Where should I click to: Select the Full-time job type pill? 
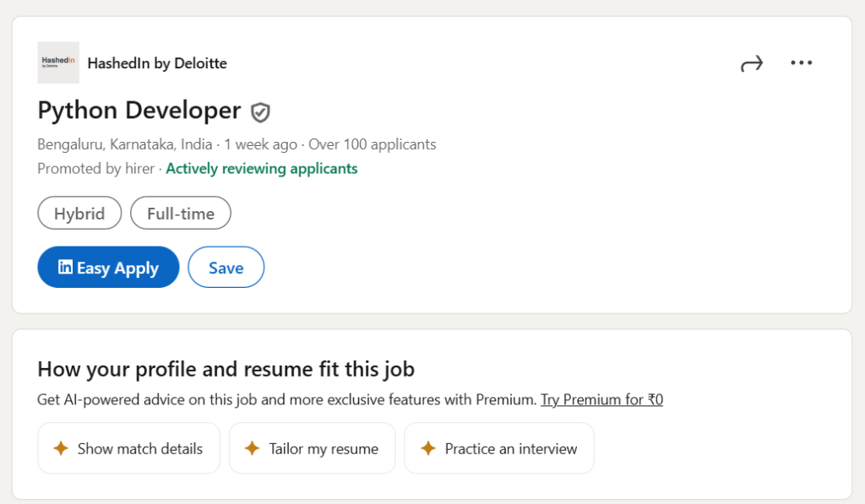(181, 214)
